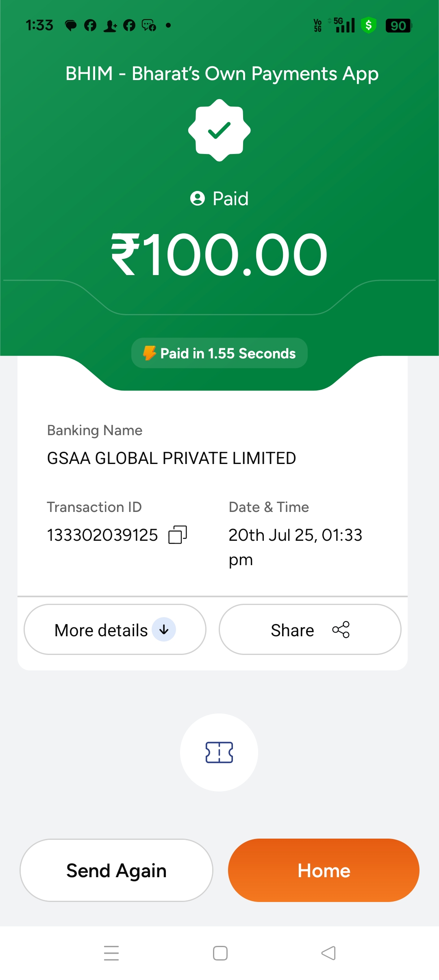Tap the Android back triangle button
The width and height of the screenshot is (439, 980).
328,953
